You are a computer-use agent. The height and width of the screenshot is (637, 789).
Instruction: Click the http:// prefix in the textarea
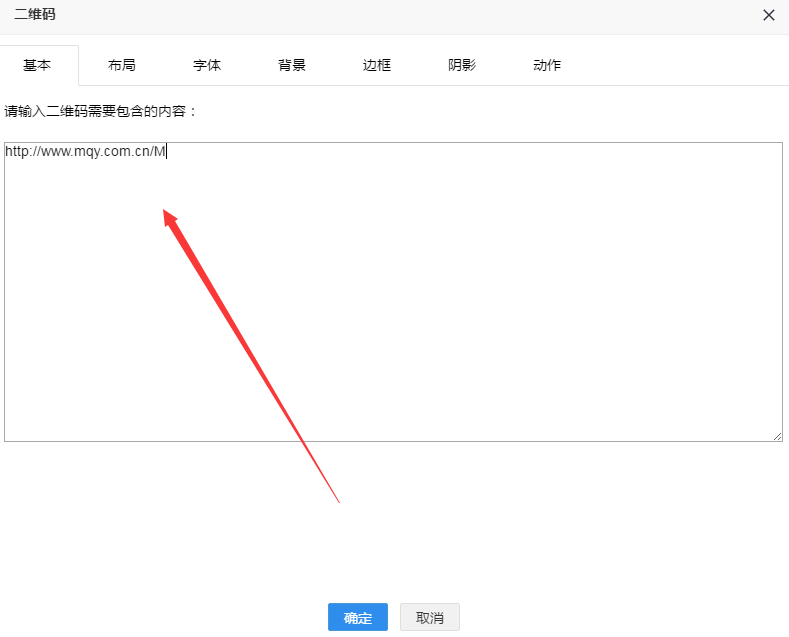(x=22, y=152)
